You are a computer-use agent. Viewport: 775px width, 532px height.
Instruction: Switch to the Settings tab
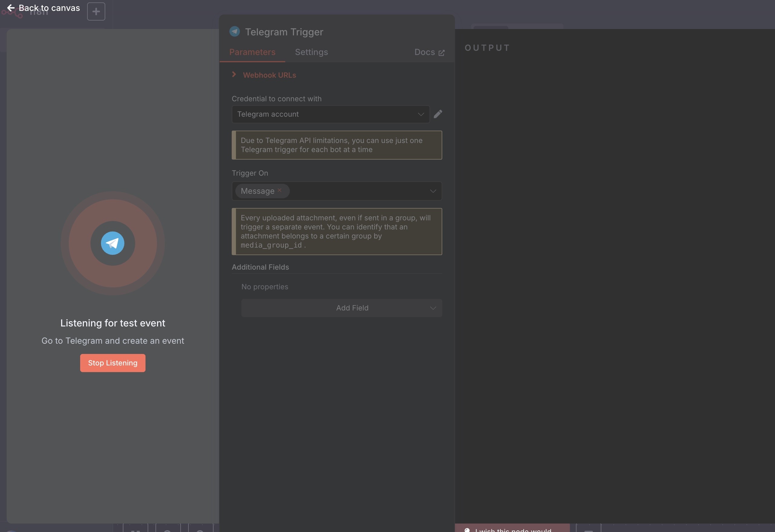311,52
